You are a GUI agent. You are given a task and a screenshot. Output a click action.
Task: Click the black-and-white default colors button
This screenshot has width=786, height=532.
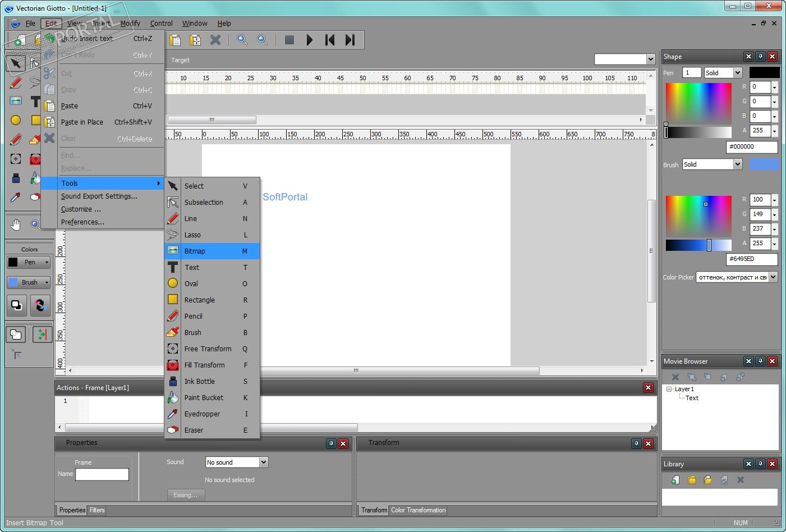[17, 305]
